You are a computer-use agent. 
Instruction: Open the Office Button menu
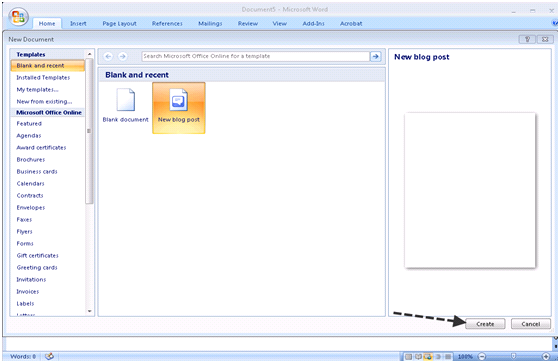click(18, 17)
